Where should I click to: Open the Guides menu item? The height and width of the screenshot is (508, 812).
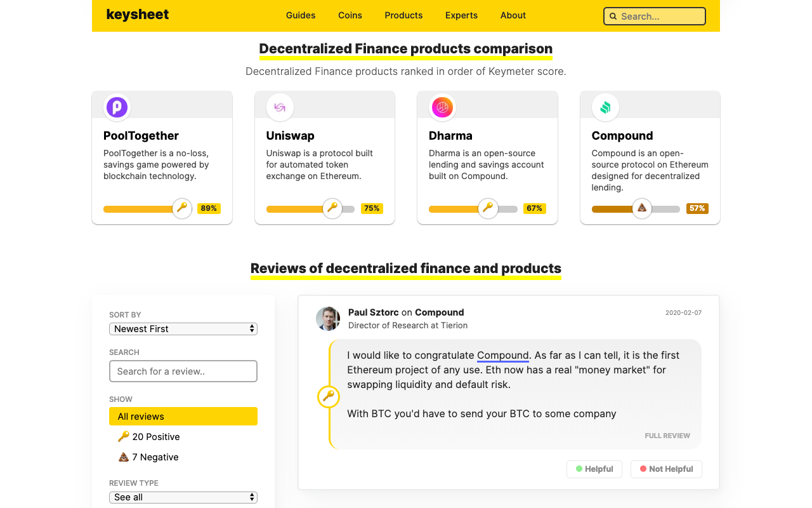301,15
